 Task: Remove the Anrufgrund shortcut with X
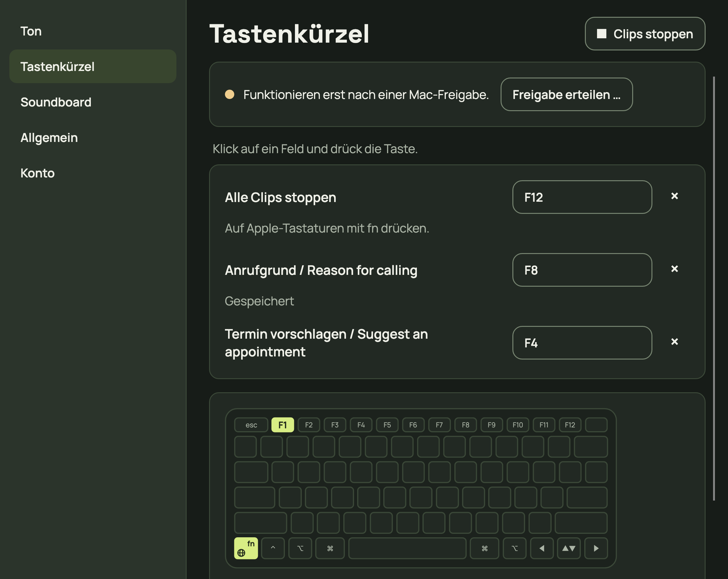coord(674,269)
